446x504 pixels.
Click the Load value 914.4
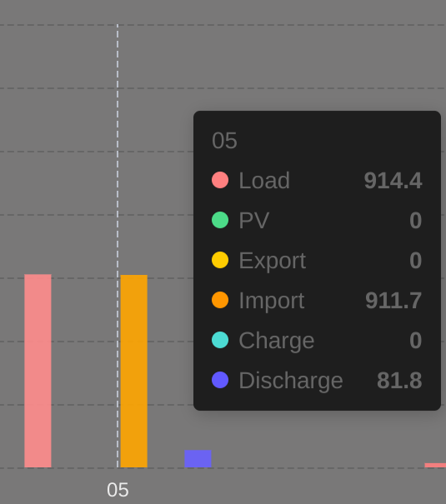[393, 180]
